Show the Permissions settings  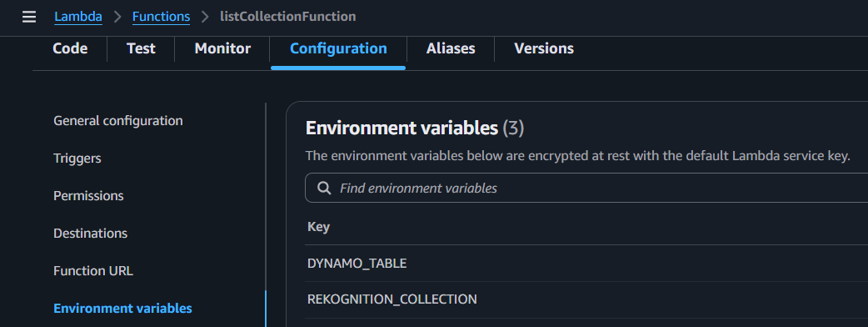click(88, 196)
